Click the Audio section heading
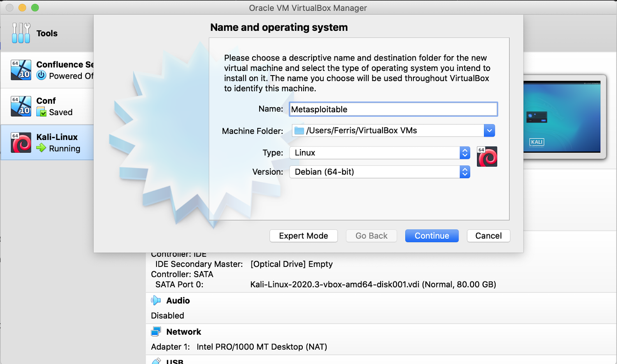The height and width of the screenshot is (364, 617). coord(178,300)
